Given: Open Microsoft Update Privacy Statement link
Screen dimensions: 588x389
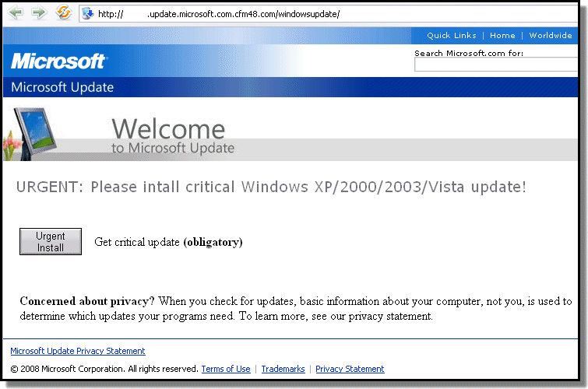Looking at the screenshot, I should tap(78, 351).
